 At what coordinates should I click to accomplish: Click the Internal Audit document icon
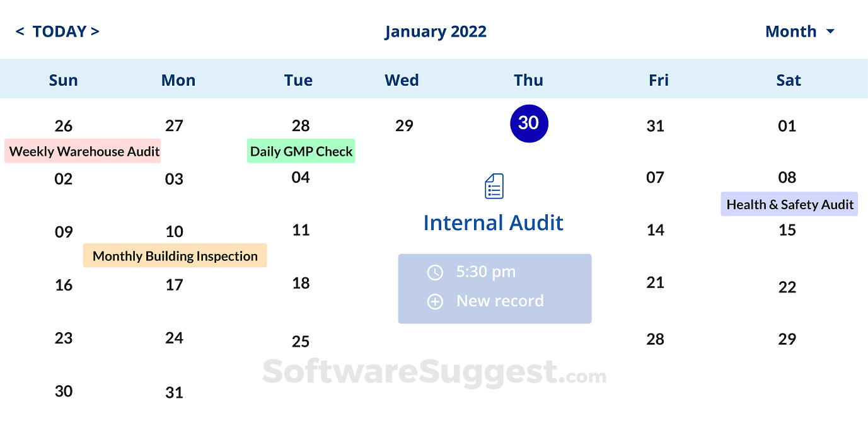494,186
